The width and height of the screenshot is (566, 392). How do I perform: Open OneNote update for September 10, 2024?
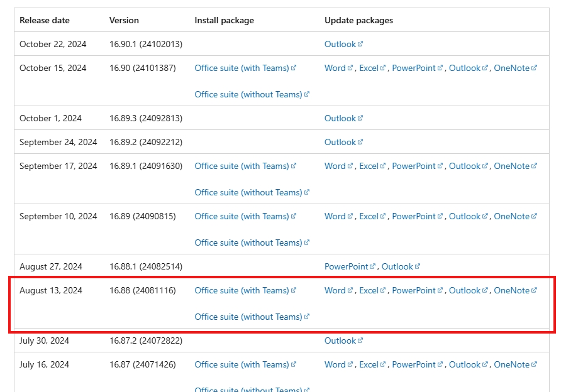514,216
